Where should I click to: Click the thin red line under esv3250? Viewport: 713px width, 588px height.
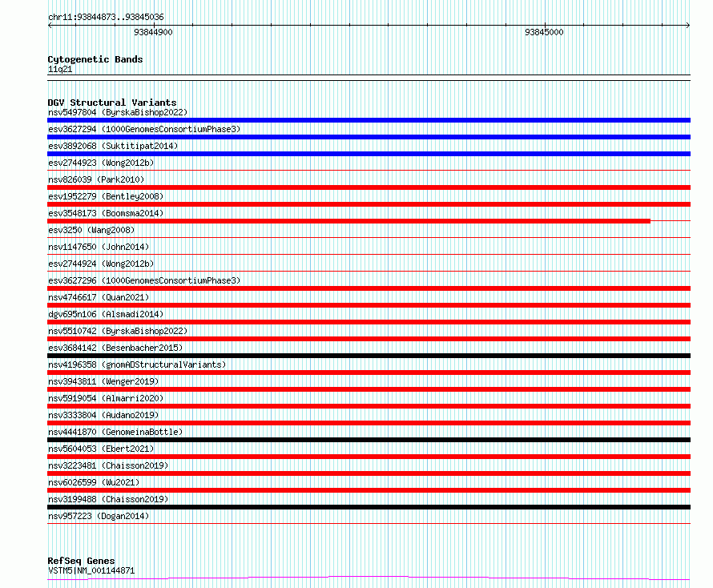point(369,237)
